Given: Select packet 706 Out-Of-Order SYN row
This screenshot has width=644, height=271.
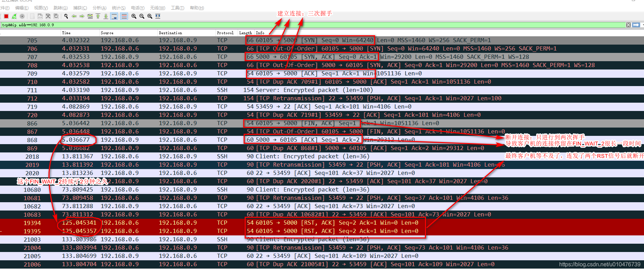Looking at the screenshot, I should coord(322,48).
